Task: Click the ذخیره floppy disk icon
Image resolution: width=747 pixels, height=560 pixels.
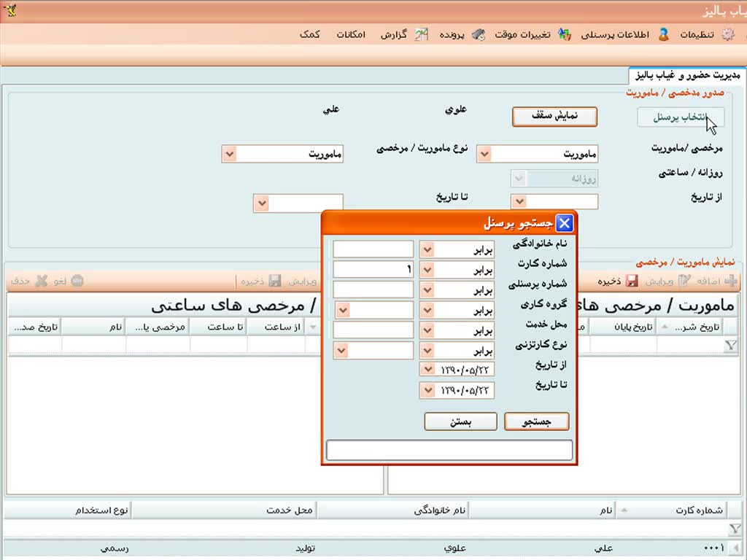Action: 632,281
